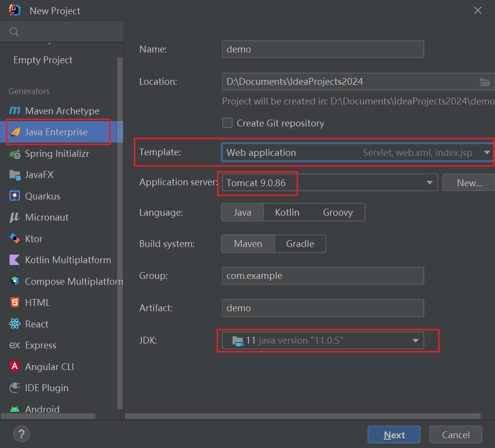Open help with the question mark button
The image size is (495, 448).
point(22,434)
